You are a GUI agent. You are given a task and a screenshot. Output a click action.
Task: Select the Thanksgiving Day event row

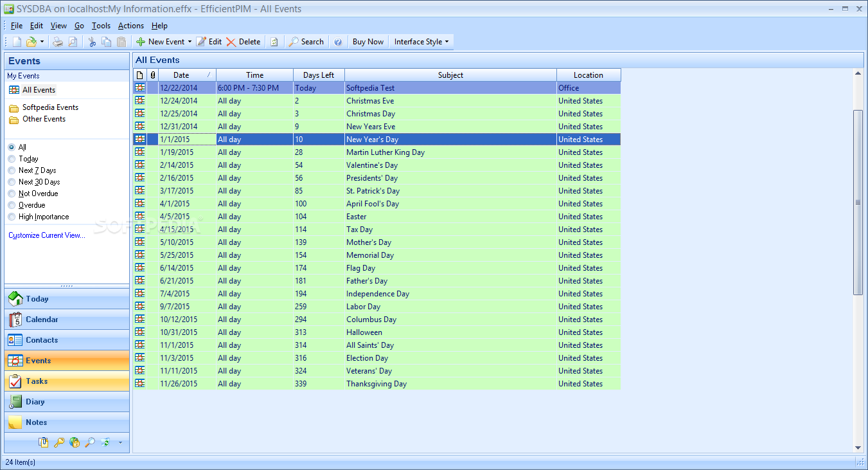[x=376, y=384]
